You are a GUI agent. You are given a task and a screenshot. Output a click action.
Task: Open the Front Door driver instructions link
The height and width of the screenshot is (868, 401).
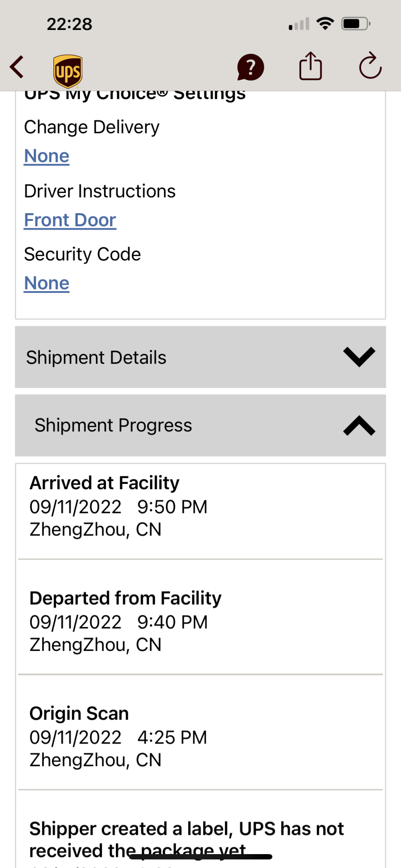70,220
